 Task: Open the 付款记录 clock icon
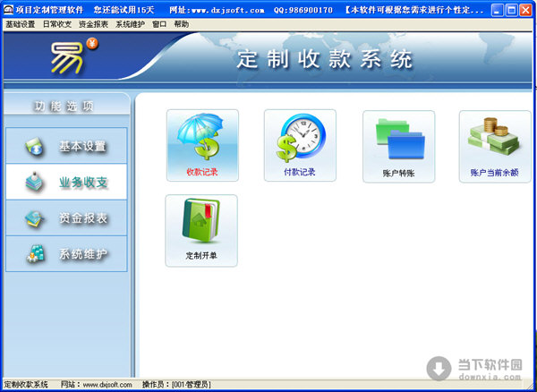point(300,145)
